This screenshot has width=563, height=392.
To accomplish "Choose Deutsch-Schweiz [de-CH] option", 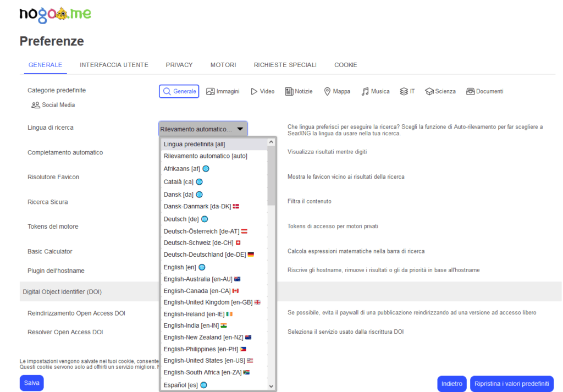I will [x=214, y=242].
